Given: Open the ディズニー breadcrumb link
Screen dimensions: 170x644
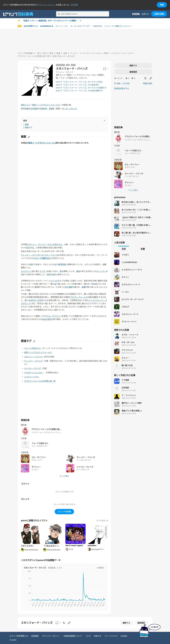Looking at the screenshot, I should point(75,53).
